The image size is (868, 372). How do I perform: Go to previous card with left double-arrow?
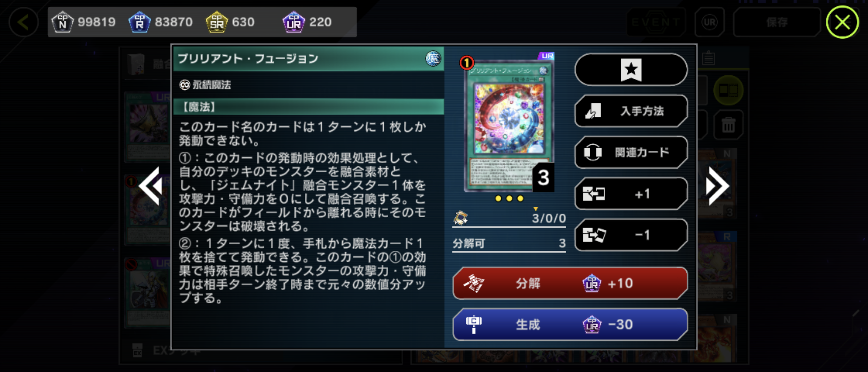tap(151, 186)
